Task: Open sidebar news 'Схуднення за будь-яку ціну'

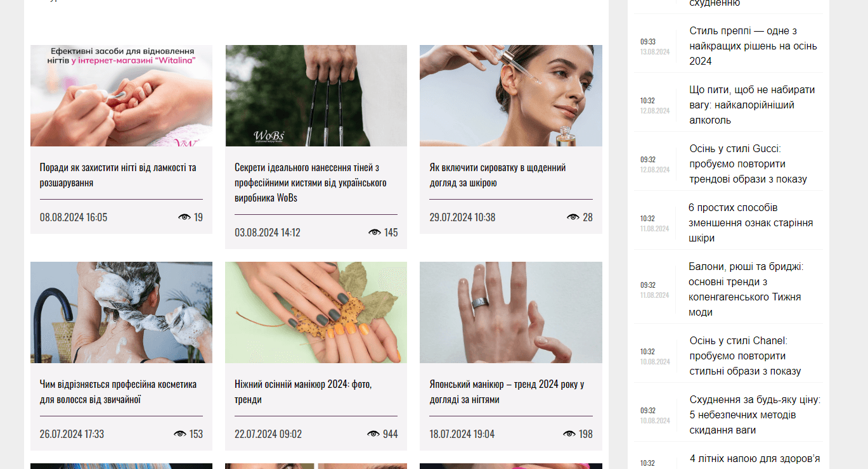Action: (x=755, y=415)
